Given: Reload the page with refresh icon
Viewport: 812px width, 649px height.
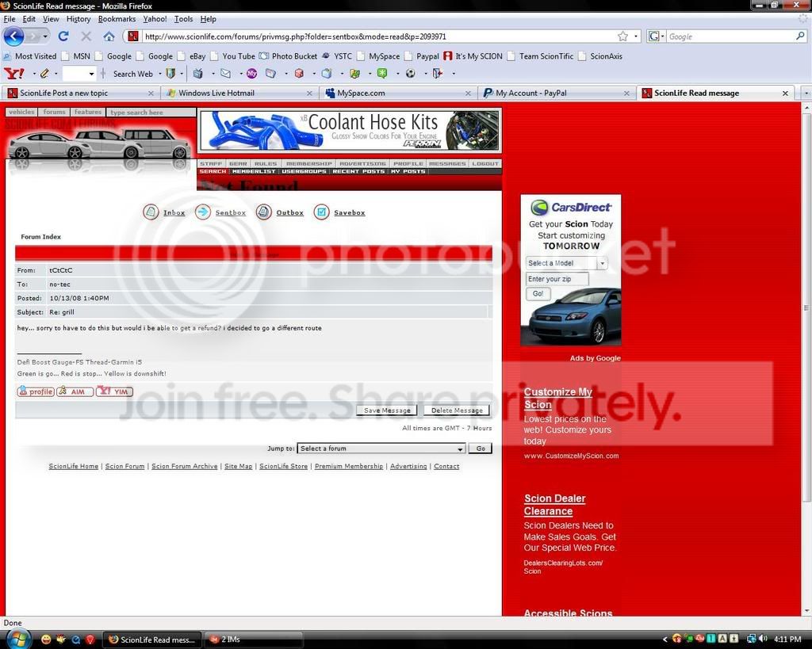Looking at the screenshot, I should click(63, 36).
